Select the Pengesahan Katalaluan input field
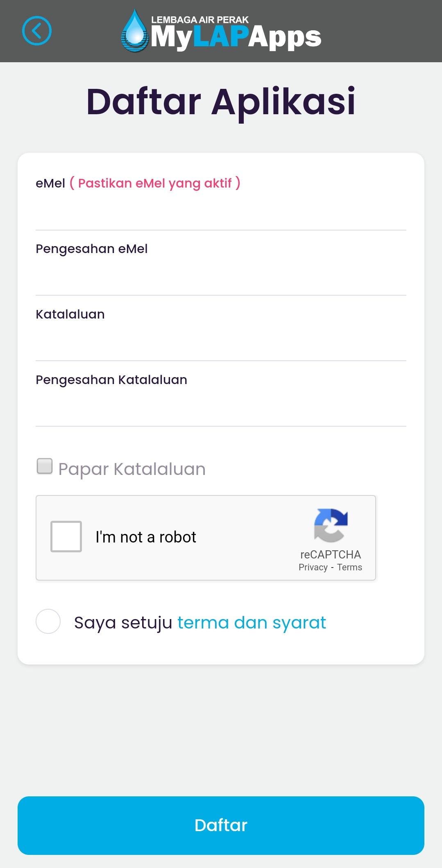The height and width of the screenshot is (868, 442). pos(221,408)
